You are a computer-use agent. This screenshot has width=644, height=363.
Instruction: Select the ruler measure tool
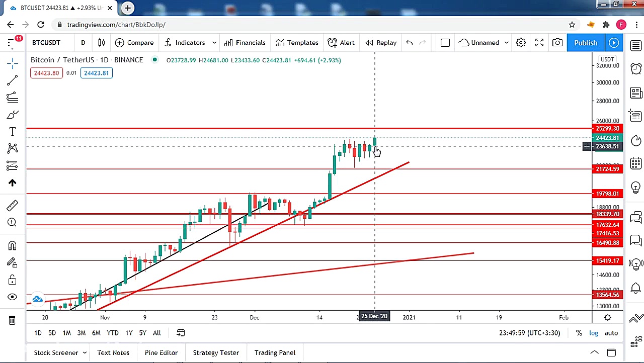[x=13, y=205]
